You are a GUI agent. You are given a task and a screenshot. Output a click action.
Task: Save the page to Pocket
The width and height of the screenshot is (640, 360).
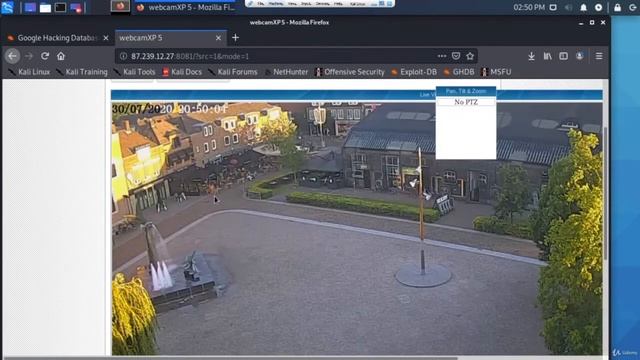click(x=456, y=56)
